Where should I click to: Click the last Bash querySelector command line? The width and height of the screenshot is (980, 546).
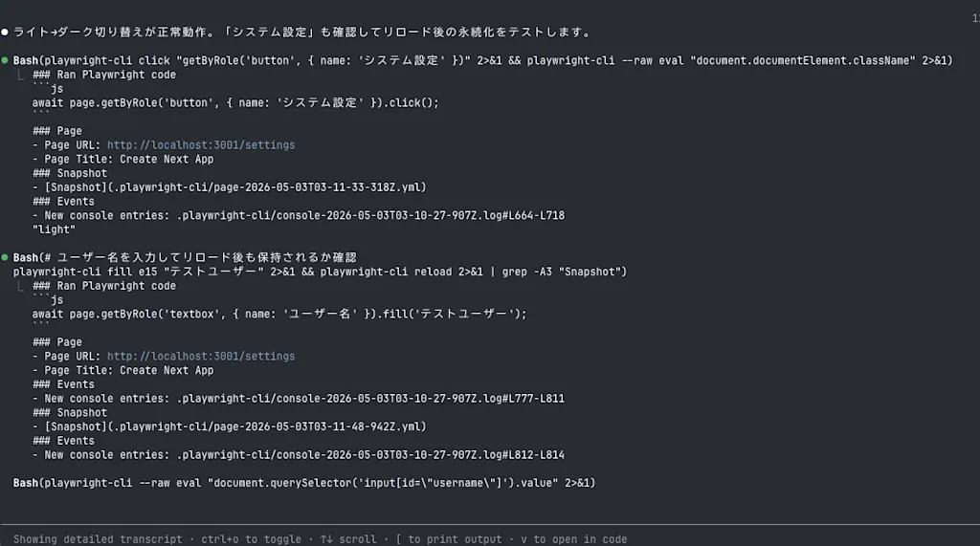304,483
